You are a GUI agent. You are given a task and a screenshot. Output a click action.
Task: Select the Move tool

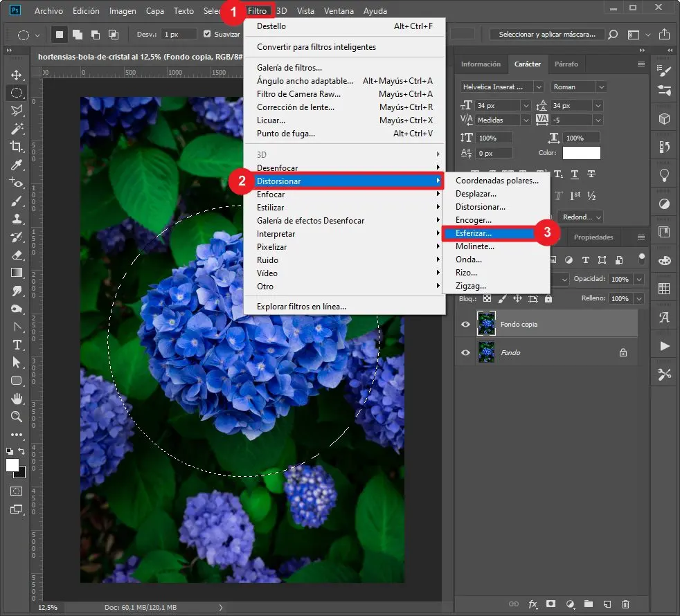point(17,75)
